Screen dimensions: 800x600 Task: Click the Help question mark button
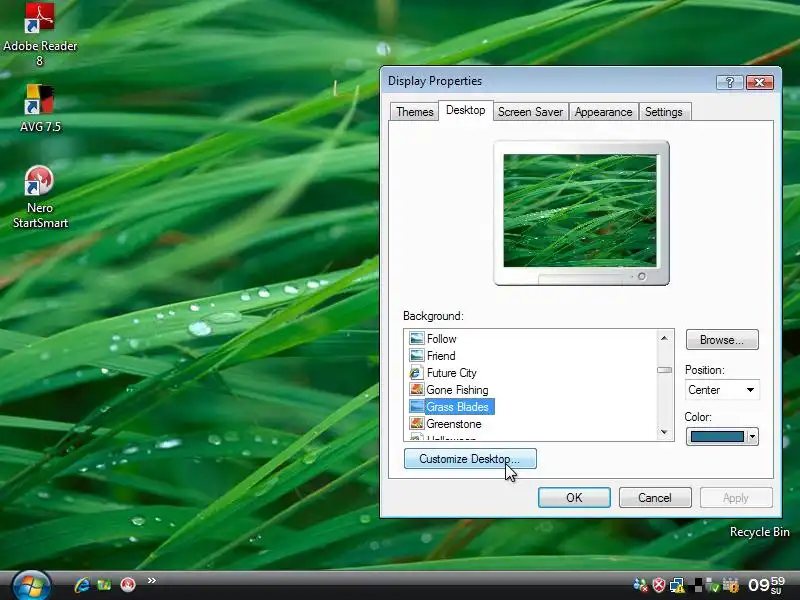[729, 82]
